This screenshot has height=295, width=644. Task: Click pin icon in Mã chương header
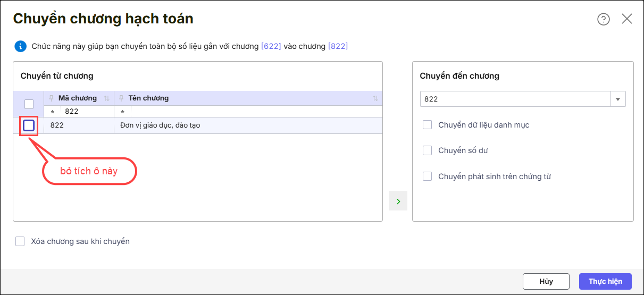click(x=52, y=98)
